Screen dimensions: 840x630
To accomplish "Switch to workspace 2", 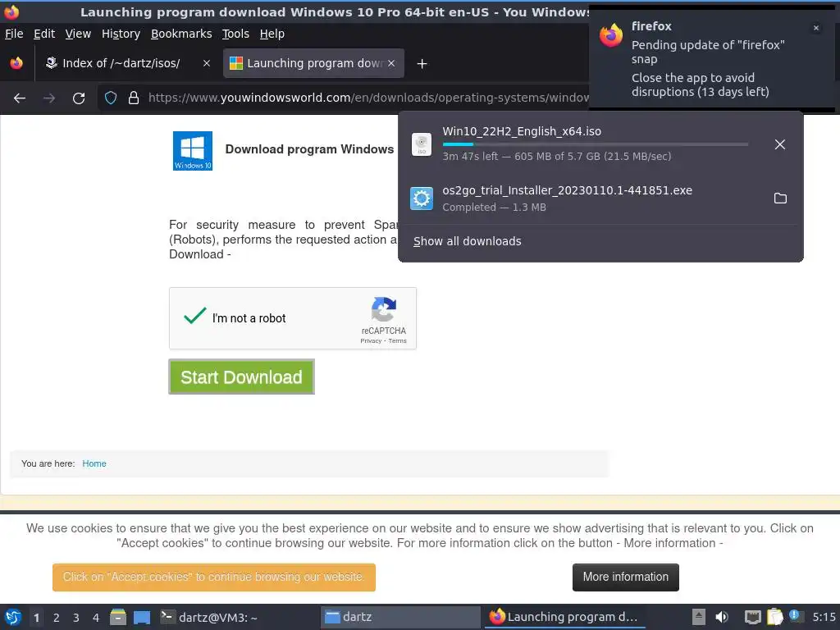I will pos(57,617).
